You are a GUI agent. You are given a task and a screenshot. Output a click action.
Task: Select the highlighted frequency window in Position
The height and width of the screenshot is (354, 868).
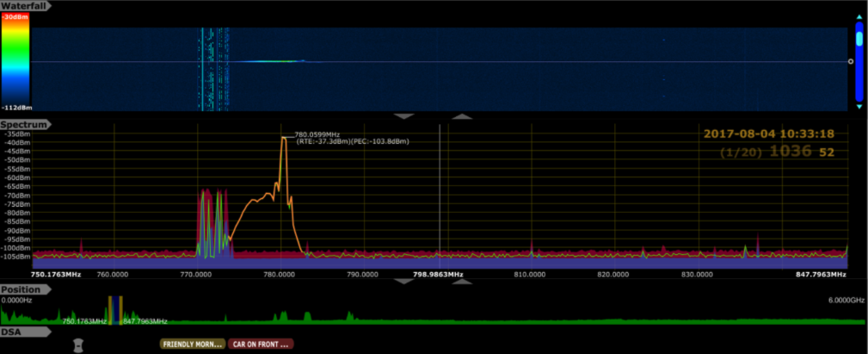[x=115, y=310]
